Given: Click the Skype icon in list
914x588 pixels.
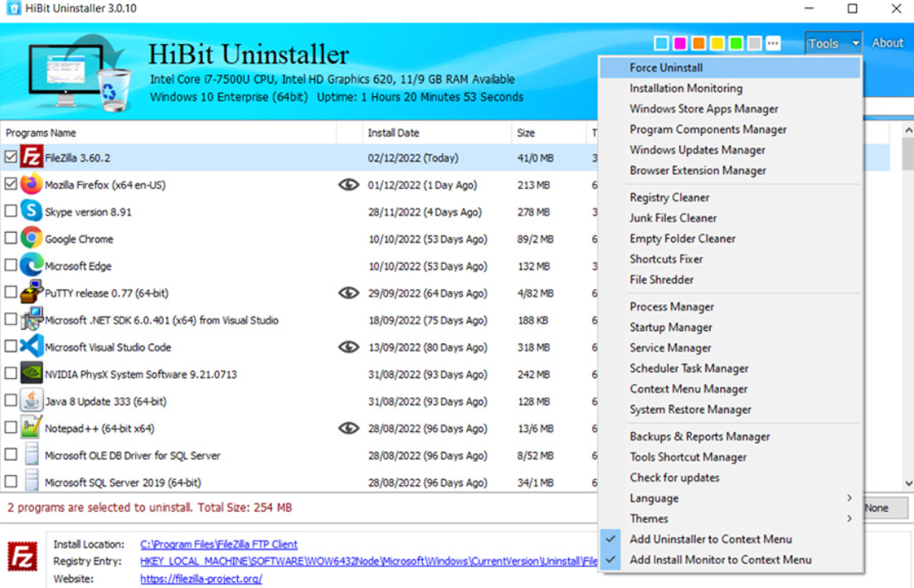Looking at the screenshot, I should 32,211.
